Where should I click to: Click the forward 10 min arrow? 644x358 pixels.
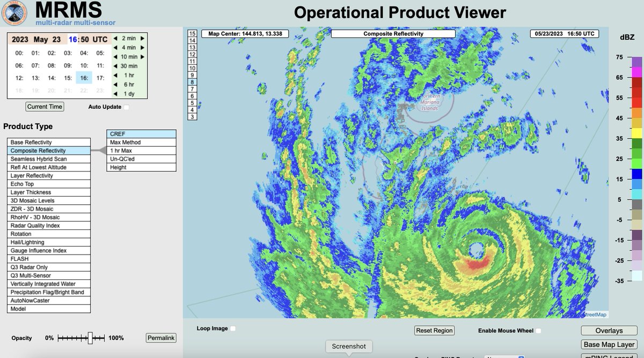coord(142,57)
